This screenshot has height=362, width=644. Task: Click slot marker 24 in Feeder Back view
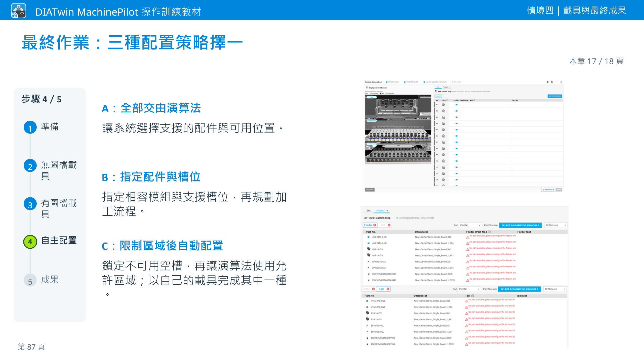[x=398, y=155]
